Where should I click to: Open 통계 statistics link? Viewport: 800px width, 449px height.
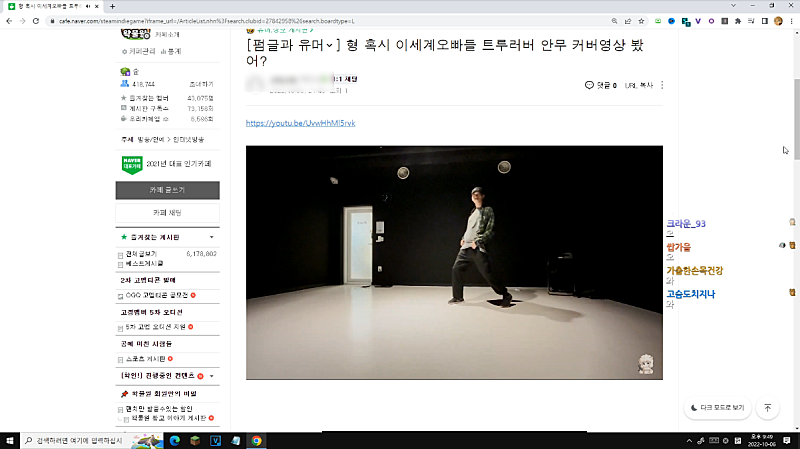(171, 52)
